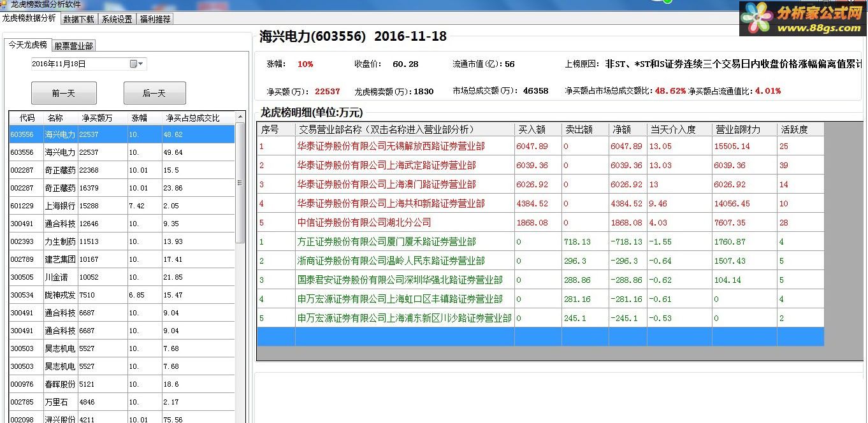Select 通合科技 row with net buy 12646

tap(122, 224)
